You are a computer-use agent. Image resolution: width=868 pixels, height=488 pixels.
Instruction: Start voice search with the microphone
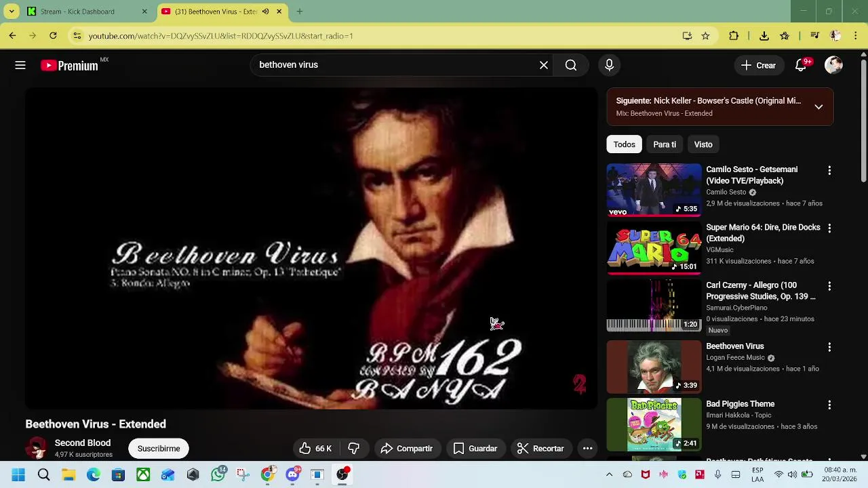(609, 65)
